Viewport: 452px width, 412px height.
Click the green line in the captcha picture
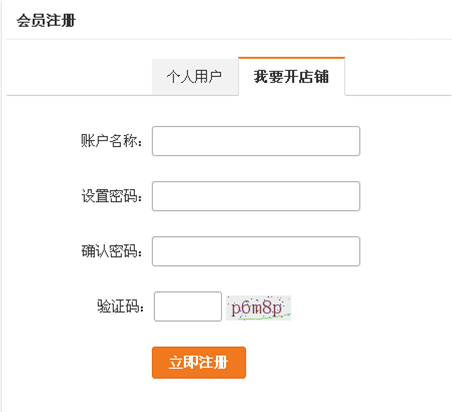[x=267, y=318]
